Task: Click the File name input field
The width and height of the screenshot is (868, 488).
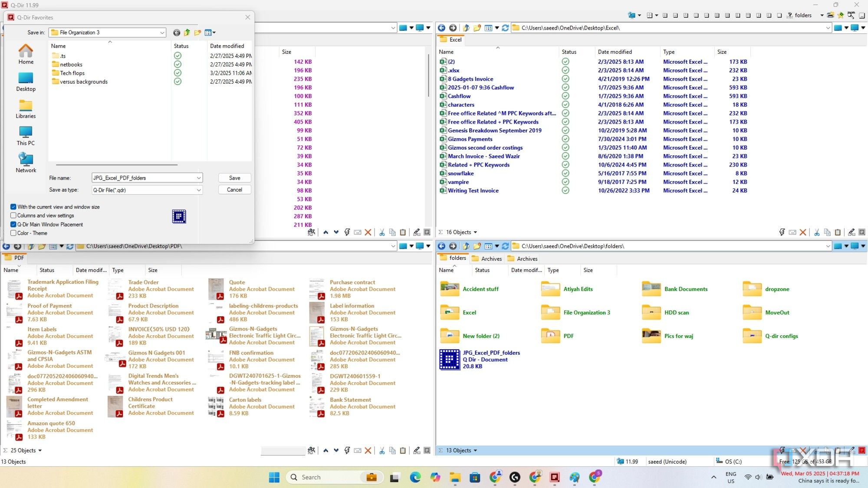Action: [143, 178]
